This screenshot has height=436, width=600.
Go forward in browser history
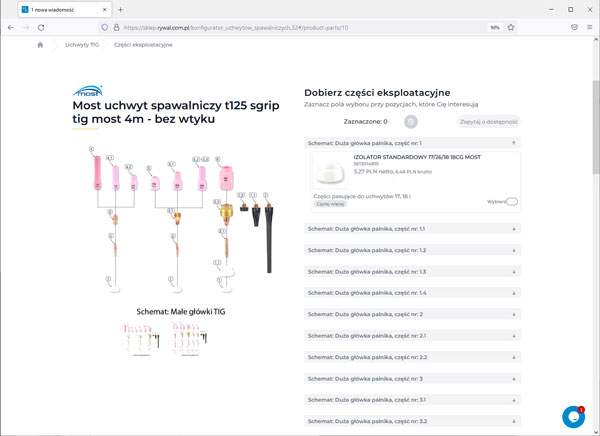(26, 28)
